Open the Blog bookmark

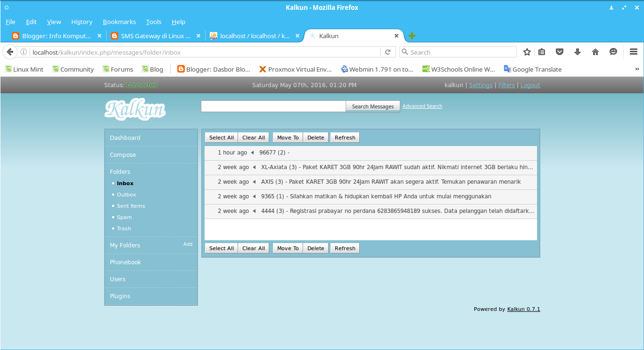point(153,69)
